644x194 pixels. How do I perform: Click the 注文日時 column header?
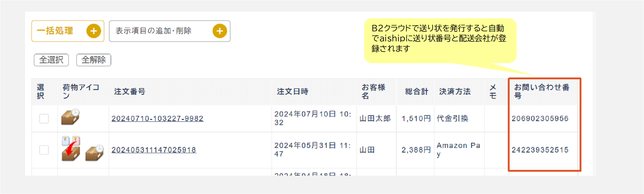pos(292,92)
